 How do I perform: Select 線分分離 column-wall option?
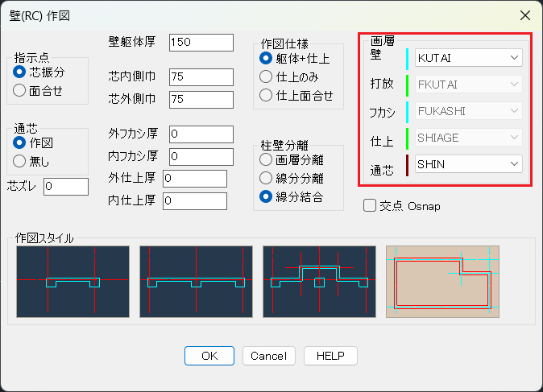[x=266, y=178]
